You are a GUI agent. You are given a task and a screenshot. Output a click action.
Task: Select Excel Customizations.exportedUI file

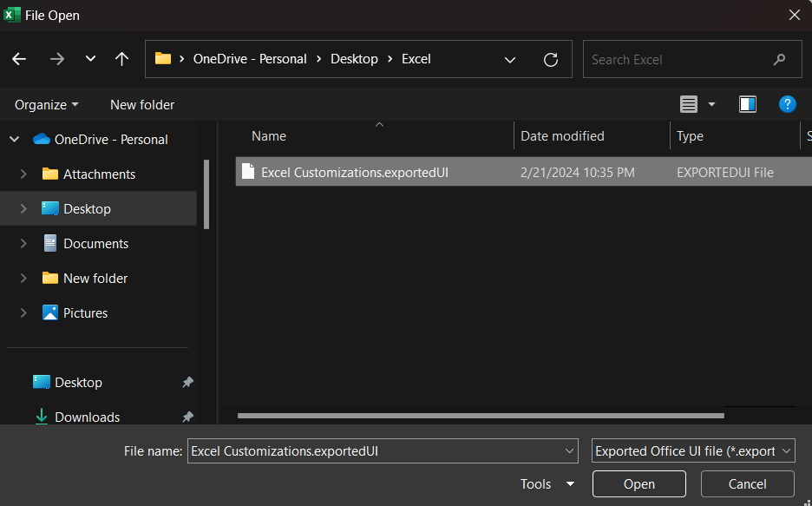coord(355,173)
